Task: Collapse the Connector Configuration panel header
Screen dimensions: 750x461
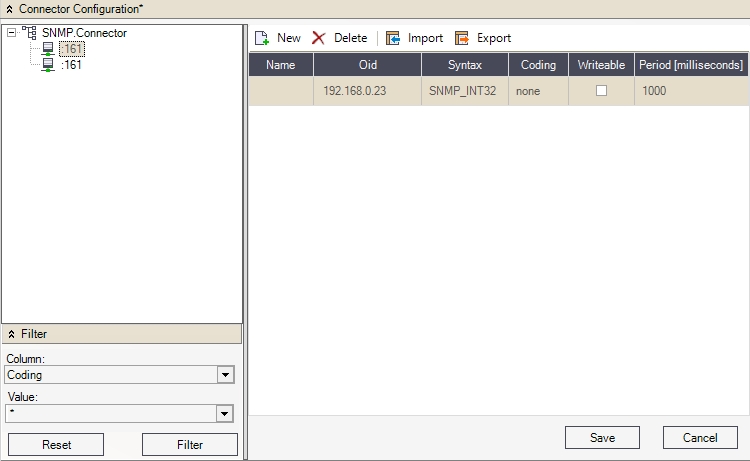Action: pos(9,8)
